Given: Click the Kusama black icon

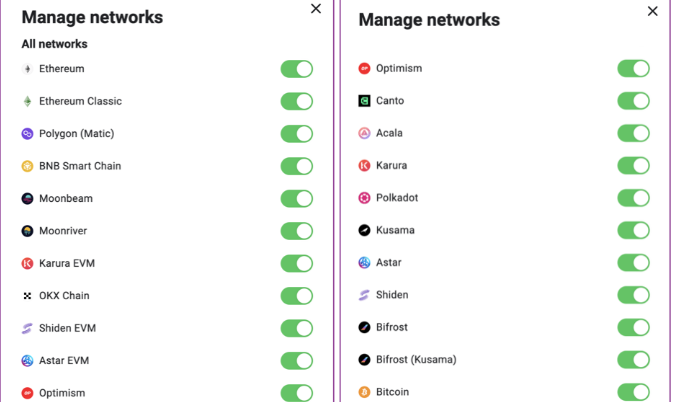Looking at the screenshot, I should pyautogui.click(x=364, y=230).
